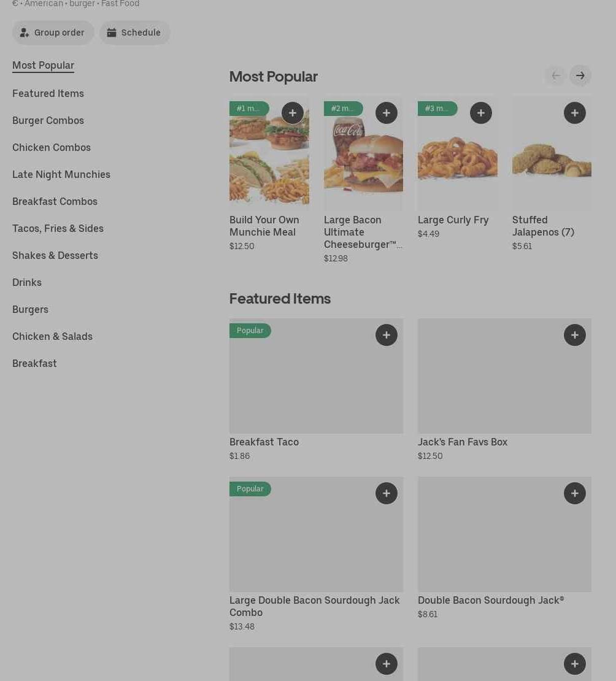Viewport: 616px width, 681px height.
Task: Add Double Bacon Sourdough Jack to order
Action: pyautogui.click(x=574, y=493)
